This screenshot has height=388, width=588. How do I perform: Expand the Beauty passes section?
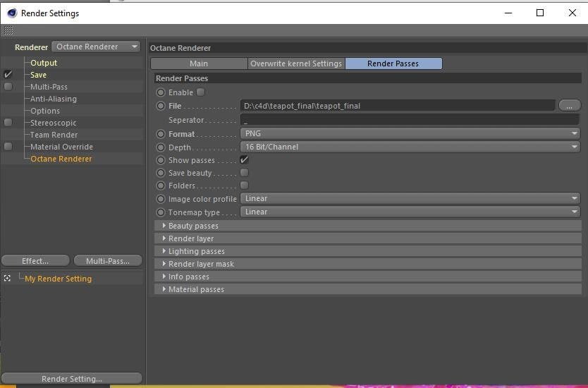[x=368, y=226]
